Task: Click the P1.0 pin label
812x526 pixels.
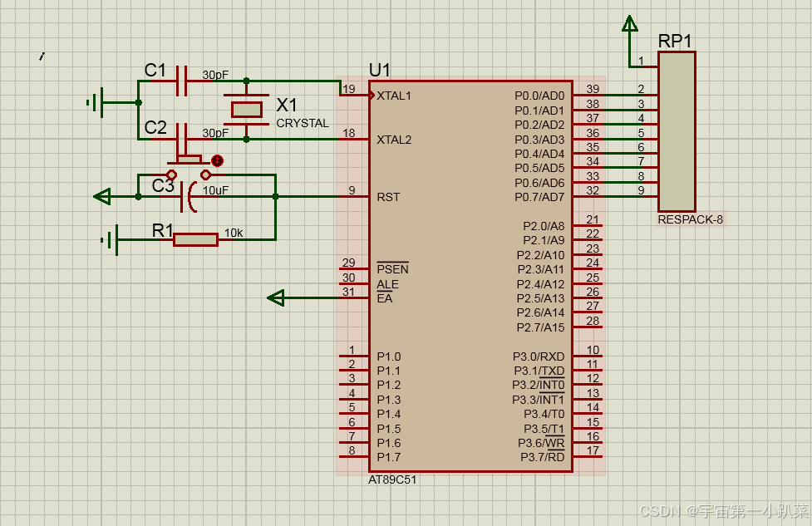Action: (388, 356)
